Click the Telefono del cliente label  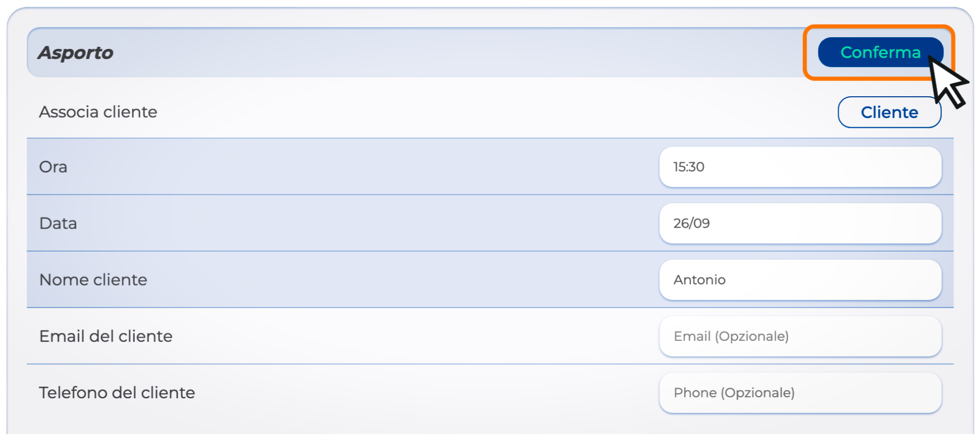pyautogui.click(x=117, y=393)
